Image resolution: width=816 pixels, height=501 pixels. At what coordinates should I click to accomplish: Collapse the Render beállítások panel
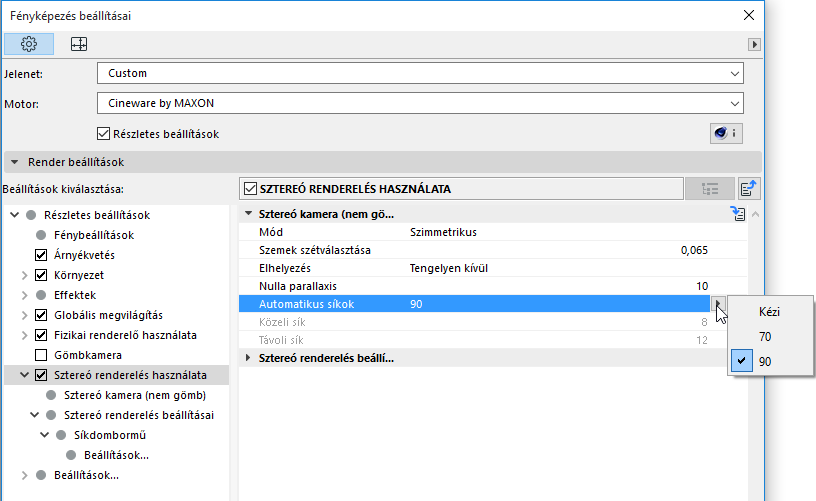[x=15, y=162]
